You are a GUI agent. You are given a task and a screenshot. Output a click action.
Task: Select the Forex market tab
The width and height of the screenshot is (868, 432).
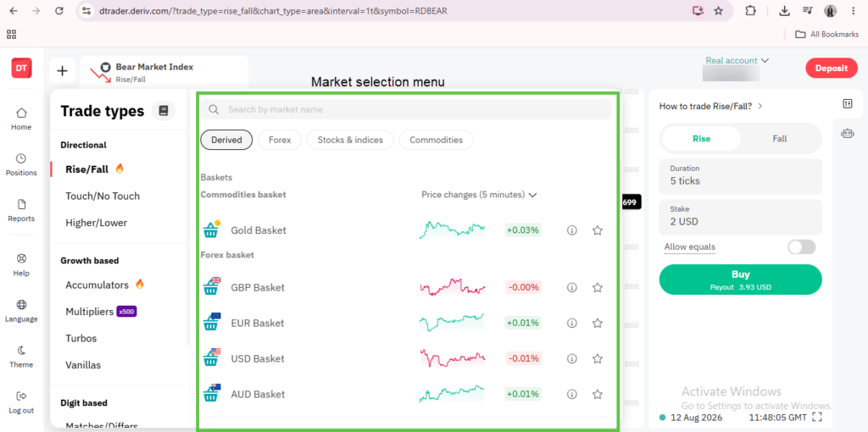[x=280, y=140]
